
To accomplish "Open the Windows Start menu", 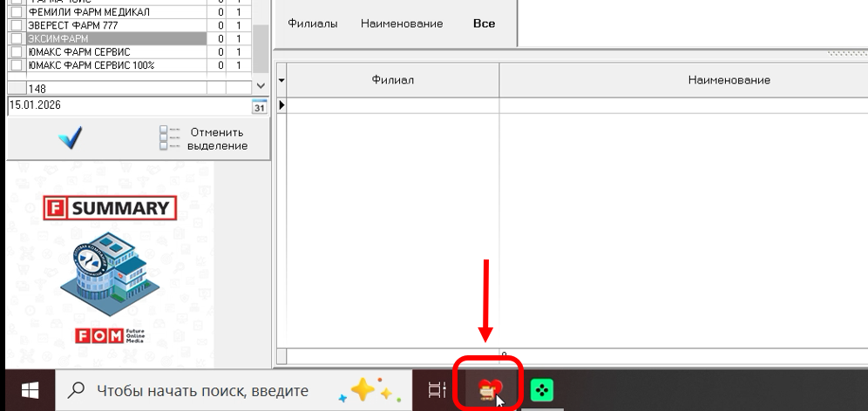I will (x=30, y=391).
